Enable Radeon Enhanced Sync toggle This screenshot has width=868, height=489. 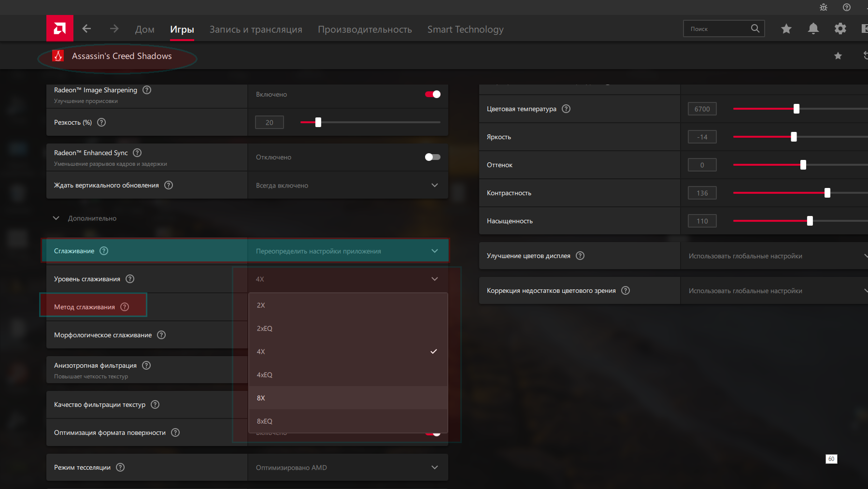[x=432, y=157]
